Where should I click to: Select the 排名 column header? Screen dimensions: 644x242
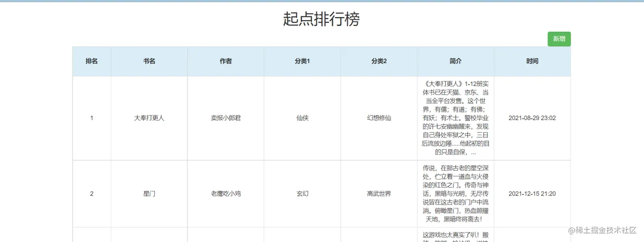coord(92,61)
